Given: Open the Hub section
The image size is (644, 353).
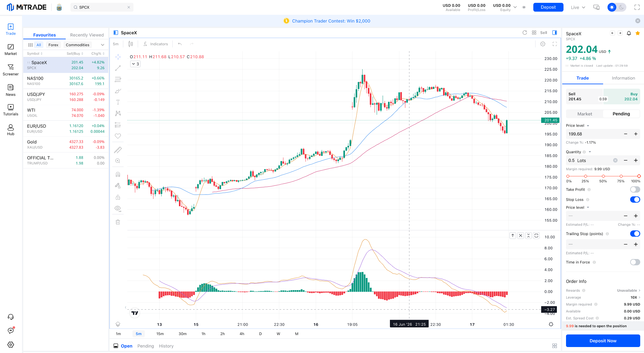Looking at the screenshot, I should click(x=11, y=130).
